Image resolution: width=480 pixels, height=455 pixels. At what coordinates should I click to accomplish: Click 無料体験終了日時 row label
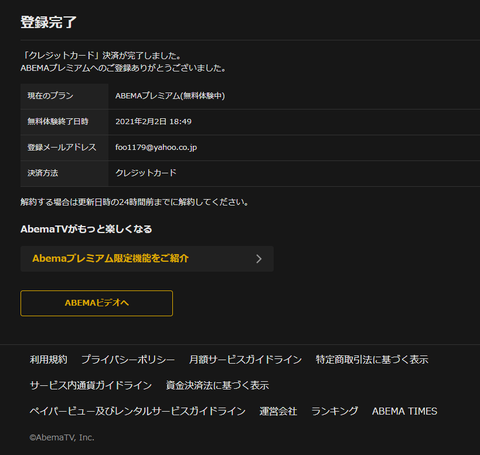point(58,122)
